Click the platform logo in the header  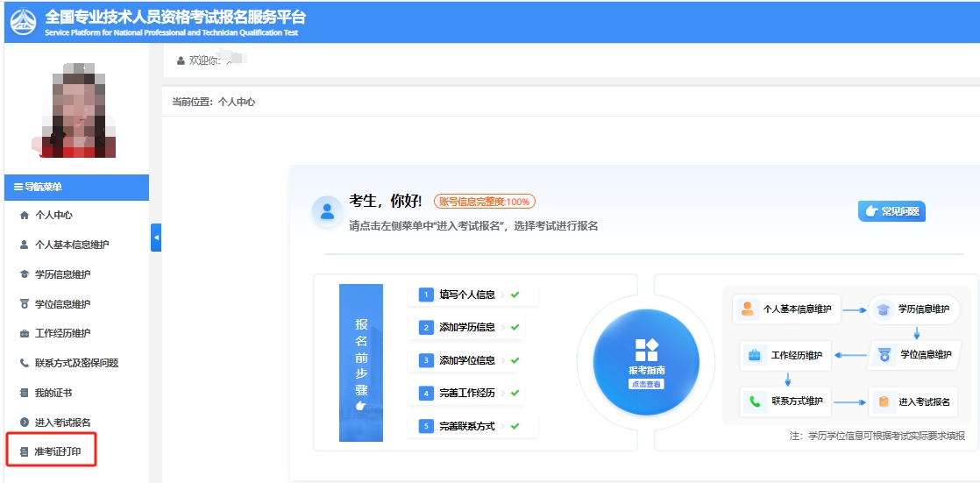point(23,22)
